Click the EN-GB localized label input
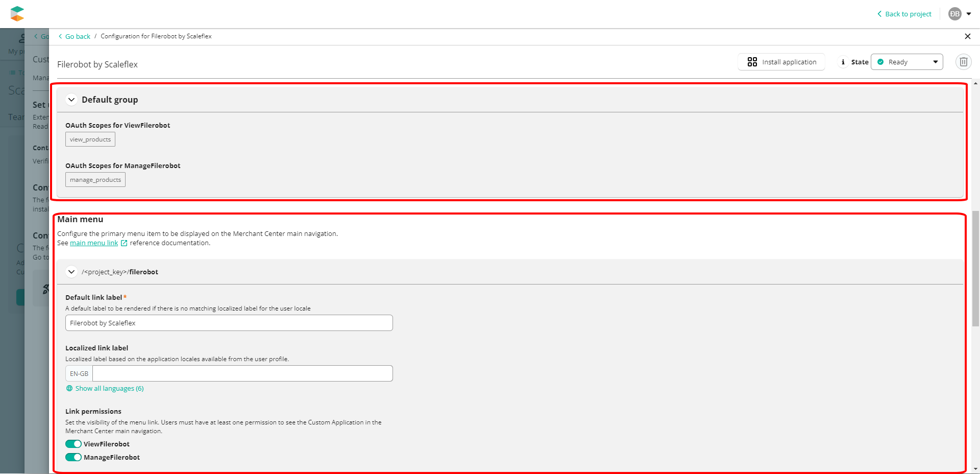The image size is (980, 474). pyautogui.click(x=242, y=373)
